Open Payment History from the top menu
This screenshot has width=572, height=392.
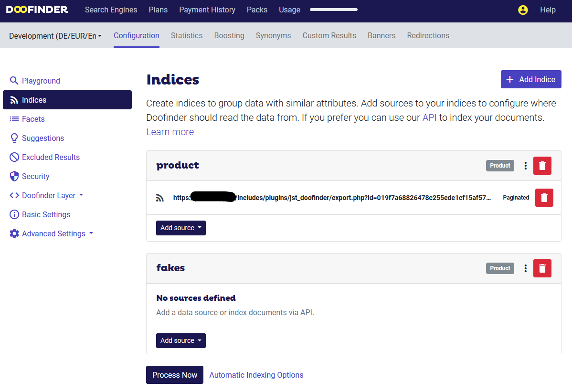click(x=207, y=10)
